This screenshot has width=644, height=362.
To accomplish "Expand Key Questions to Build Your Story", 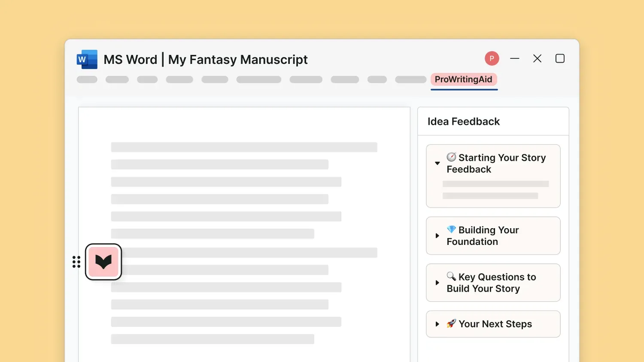I will (x=437, y=283).
